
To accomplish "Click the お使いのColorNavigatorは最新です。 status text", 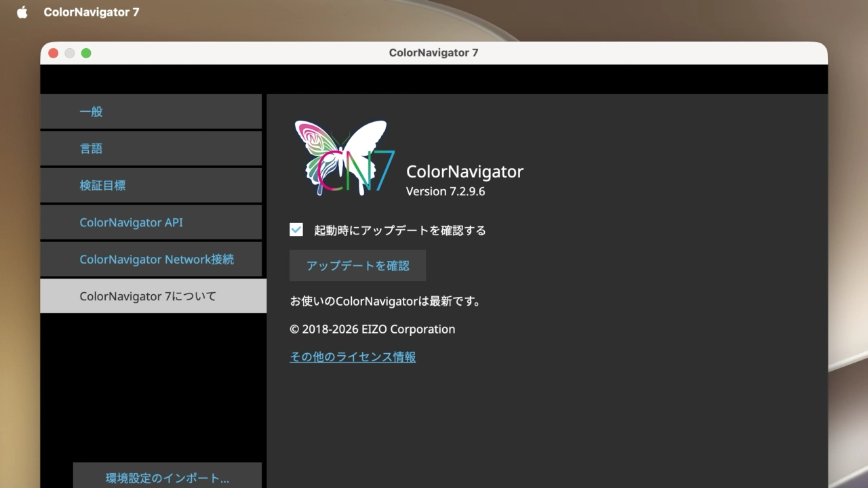I will coord(385,301).
